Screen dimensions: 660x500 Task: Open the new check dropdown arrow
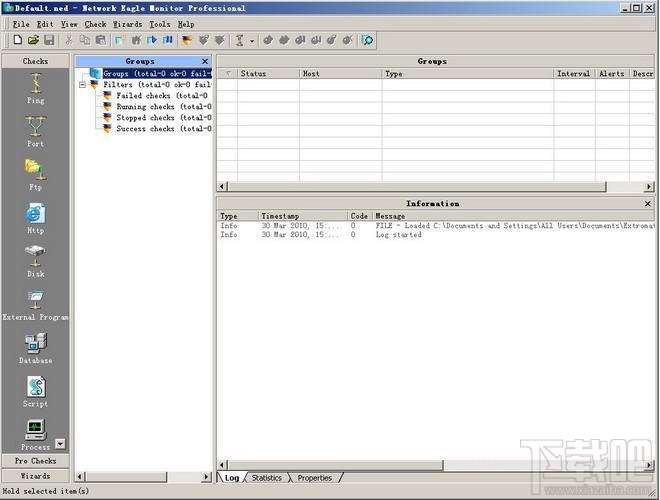252,41
